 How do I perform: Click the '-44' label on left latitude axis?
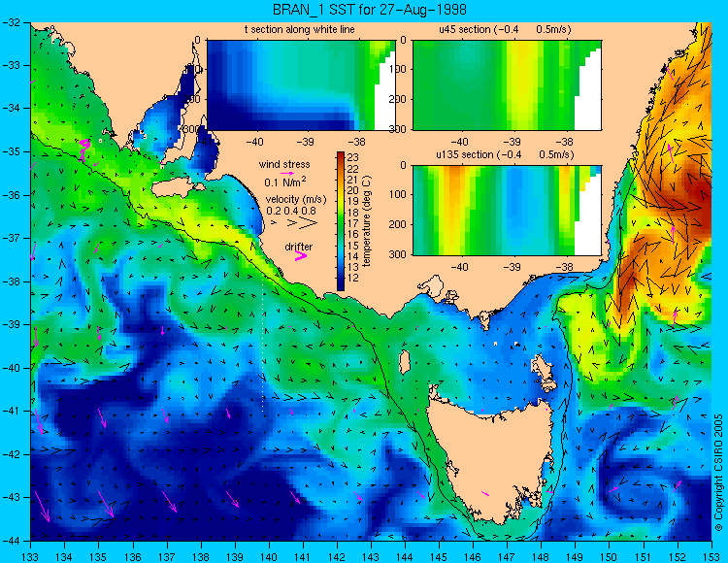pos(11,541)
